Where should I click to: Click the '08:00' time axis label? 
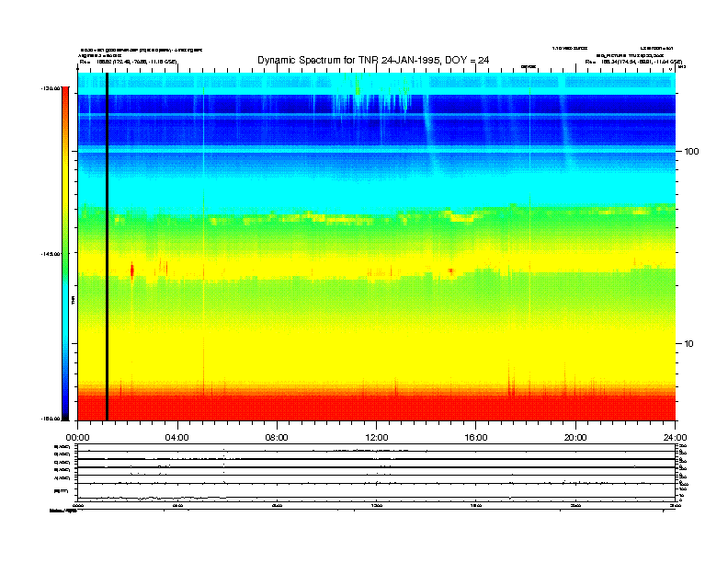click(277, 438)
